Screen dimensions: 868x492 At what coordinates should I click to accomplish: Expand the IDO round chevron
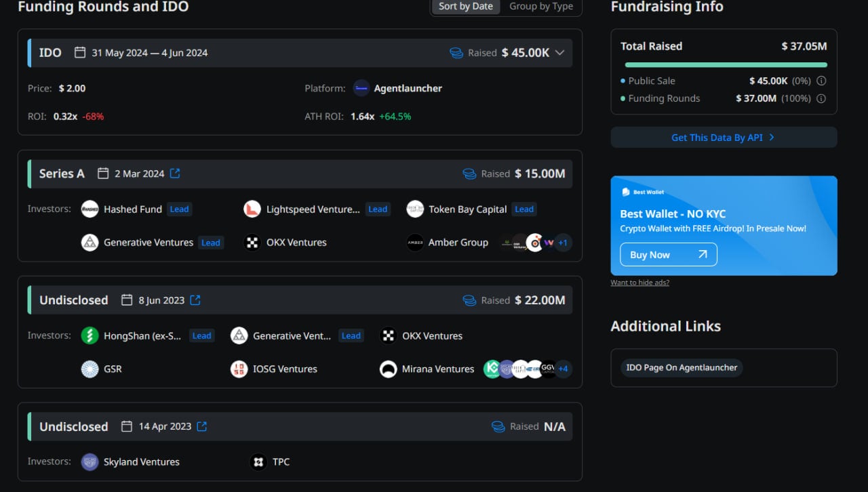click(559, 53)
